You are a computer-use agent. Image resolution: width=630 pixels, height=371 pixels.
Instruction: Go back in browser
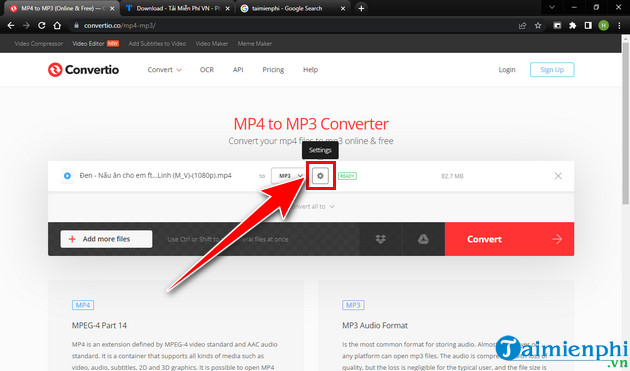(x=11, y=25)
